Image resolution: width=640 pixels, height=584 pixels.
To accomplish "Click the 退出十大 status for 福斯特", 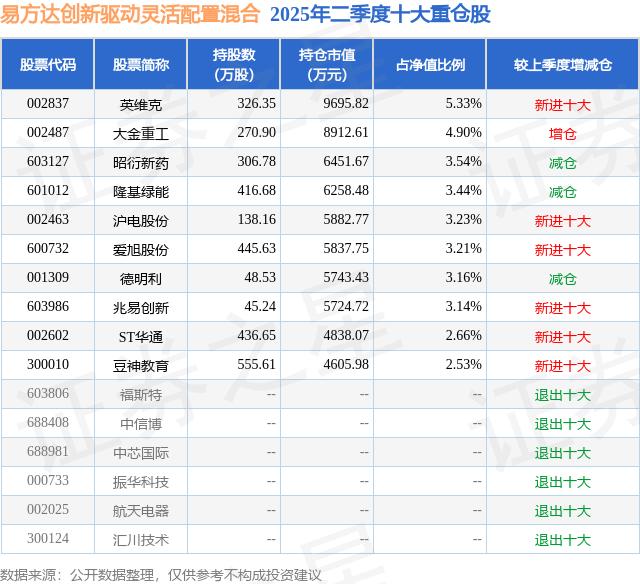I will pos(562,395).
